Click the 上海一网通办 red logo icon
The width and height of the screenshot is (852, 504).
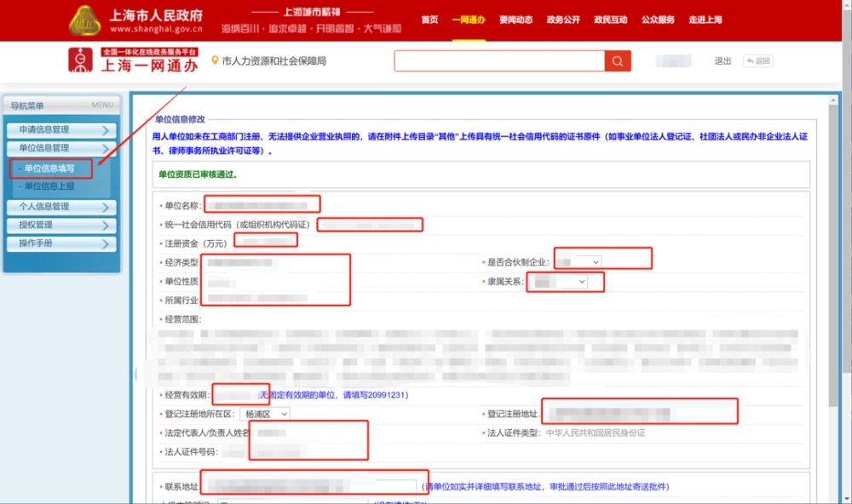(x=80, y=60)
